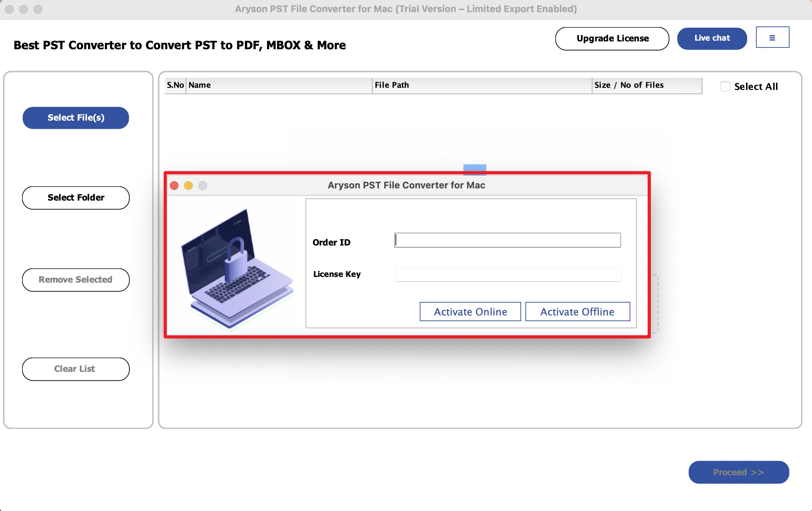The image size is (812, 511).
Task: Click the Upgrade License button
Action: click(x=612, y=39)
